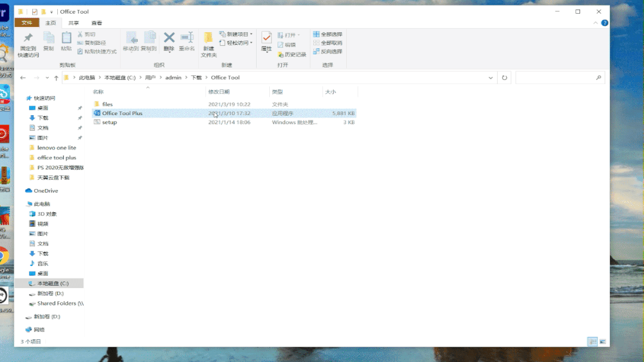The width and height of the screenshot is (644, 362).
Task: Switch to the Share ribbon tab
Action: coord(73,23)
